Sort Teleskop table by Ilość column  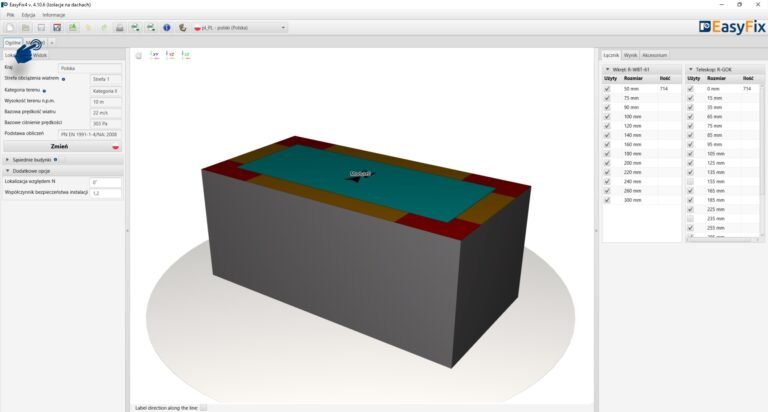point(749,78)
